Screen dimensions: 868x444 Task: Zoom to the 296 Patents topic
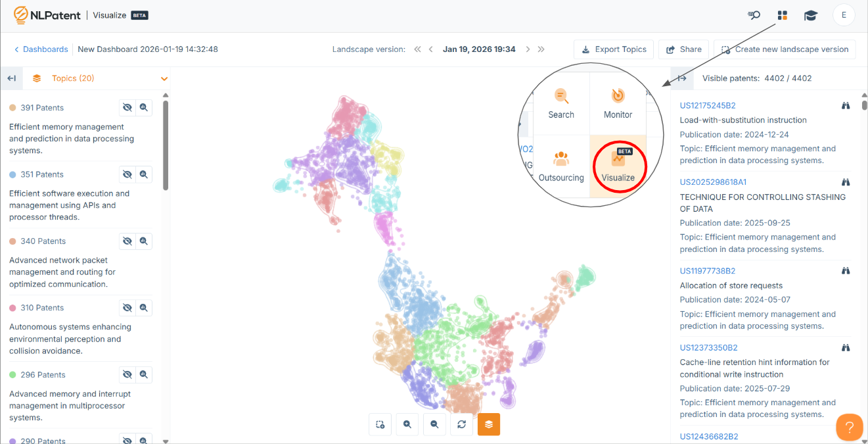(144, 375)
